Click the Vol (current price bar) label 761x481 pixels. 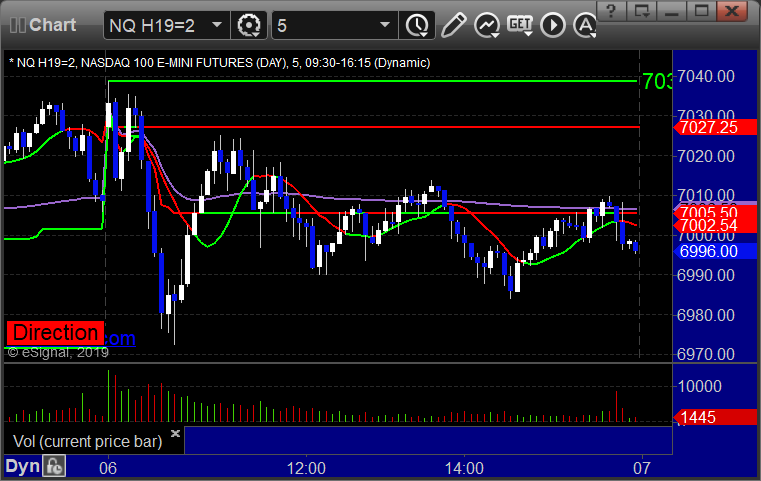87,441
